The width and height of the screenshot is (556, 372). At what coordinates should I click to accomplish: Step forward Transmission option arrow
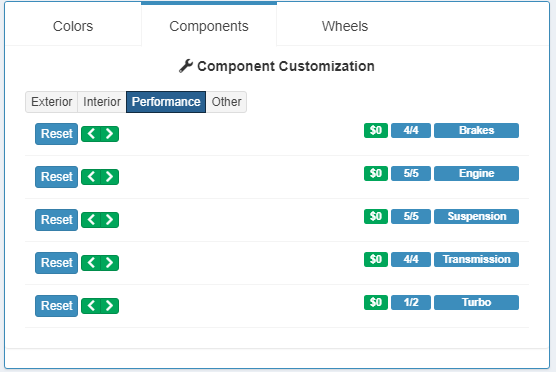click(x=110, y=263)
